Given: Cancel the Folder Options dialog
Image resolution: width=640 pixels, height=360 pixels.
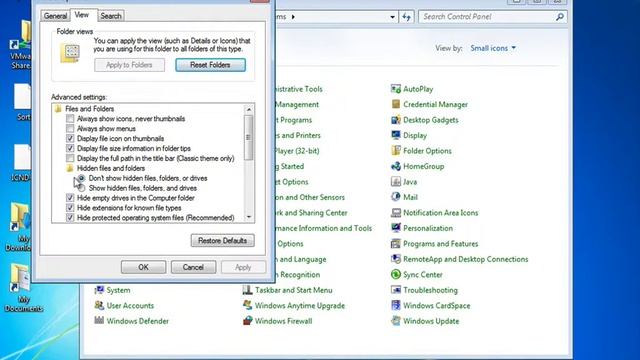Looking at the screenshot, I should pos(193,267).
